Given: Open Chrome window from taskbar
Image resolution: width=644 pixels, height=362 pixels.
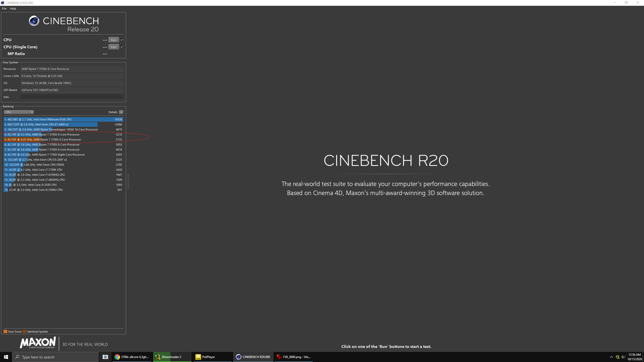Looking at the screenshot, I should [x=132, y=357].
